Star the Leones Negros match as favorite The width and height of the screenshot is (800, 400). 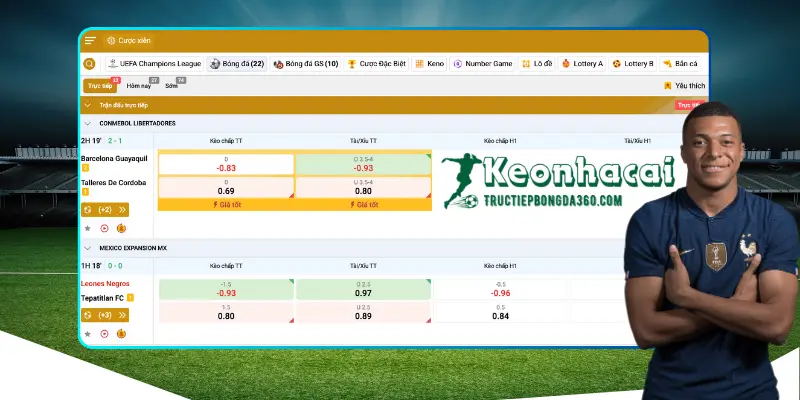point(87,333)
